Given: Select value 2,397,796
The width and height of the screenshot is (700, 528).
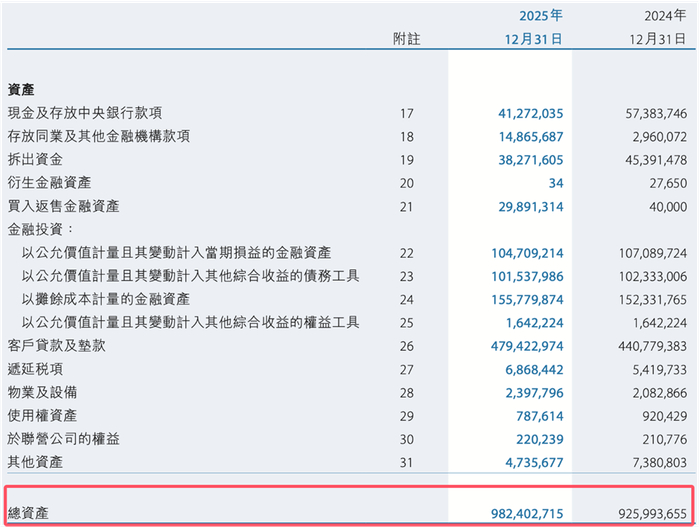Looking at the screenshot, I should pyautogui.click(x=534, y=393).
